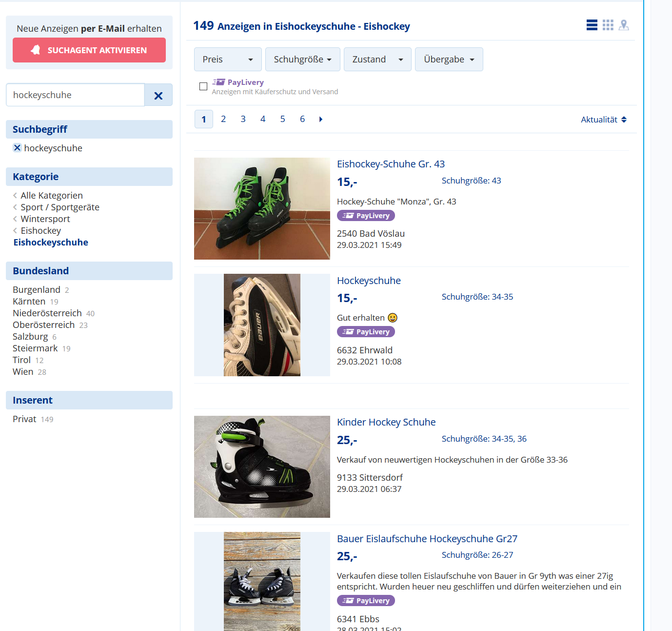Filter by Niederösterreich region

click(x=47, y=313)
